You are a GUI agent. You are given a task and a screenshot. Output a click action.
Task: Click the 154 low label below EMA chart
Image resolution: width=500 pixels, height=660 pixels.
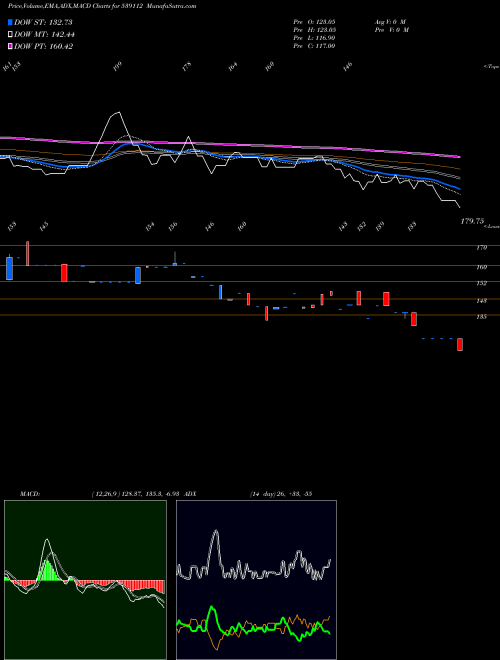[150, 226]
